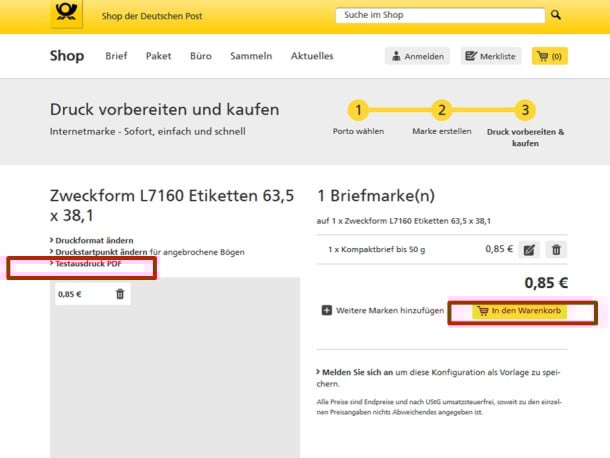Open the Aktuelles menu

312,56
